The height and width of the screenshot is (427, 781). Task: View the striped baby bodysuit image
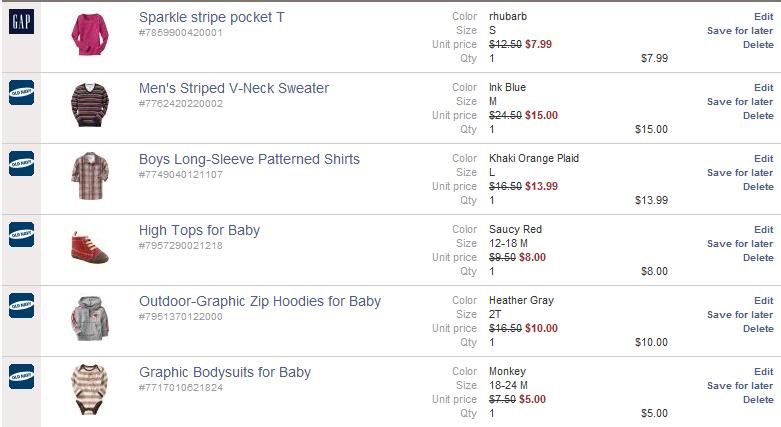coord(90,390)
